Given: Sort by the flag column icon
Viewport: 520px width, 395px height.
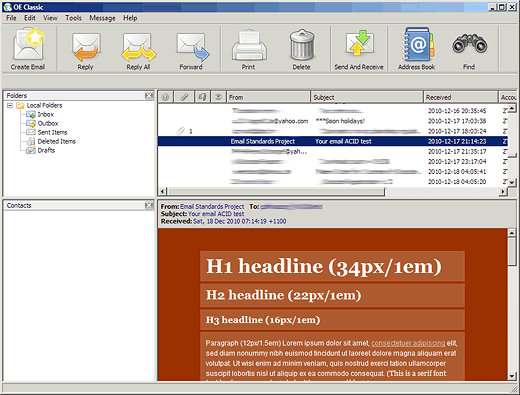Looking at the screenshot, I should 202,97.
